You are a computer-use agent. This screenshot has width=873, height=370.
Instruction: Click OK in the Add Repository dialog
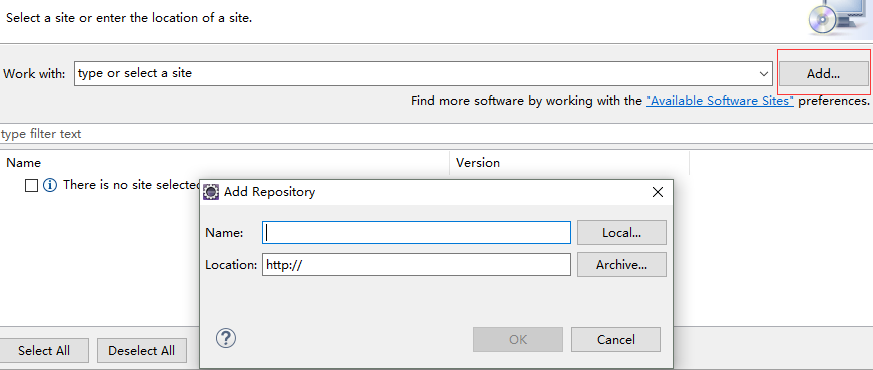tap(518, 339)
